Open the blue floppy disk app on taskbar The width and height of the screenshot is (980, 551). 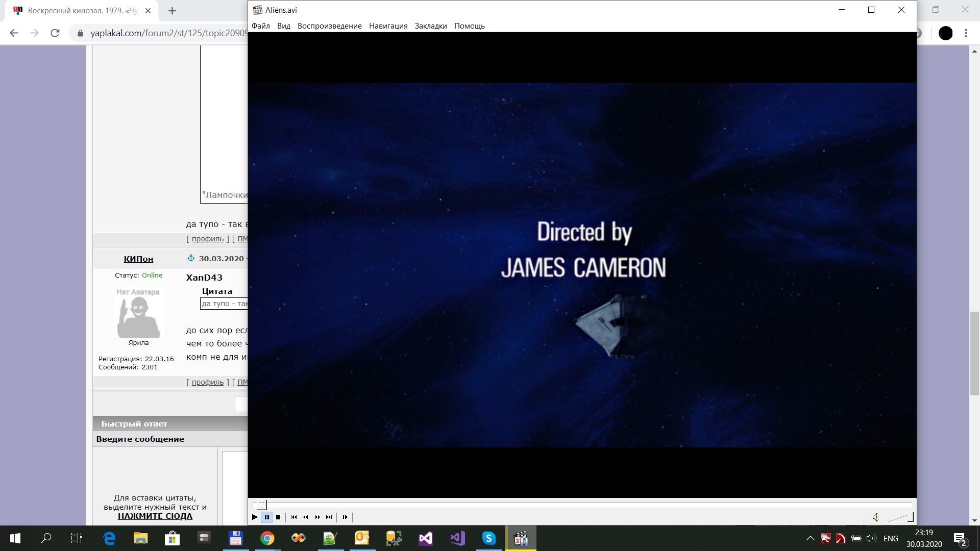pos(235,538)
